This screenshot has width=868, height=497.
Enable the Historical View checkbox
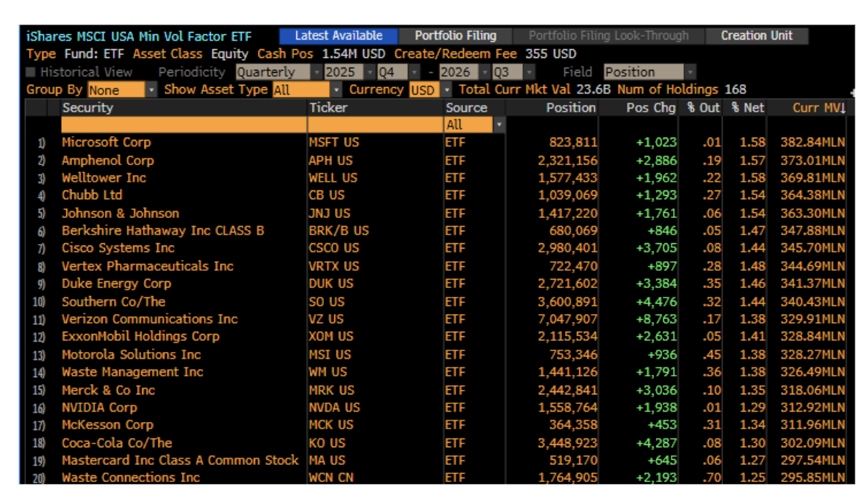pos(31,72)
